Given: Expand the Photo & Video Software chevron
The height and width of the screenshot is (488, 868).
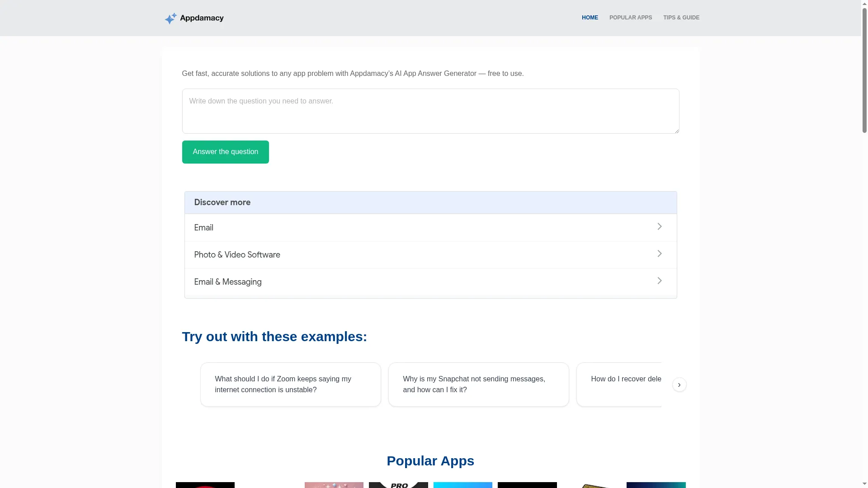Looking at the screenshot, I should (x=659, y=253).
